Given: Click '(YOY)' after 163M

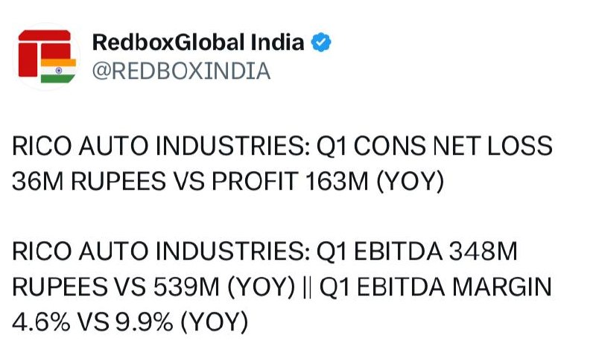Looking at the screenshot, I should 410,182.
